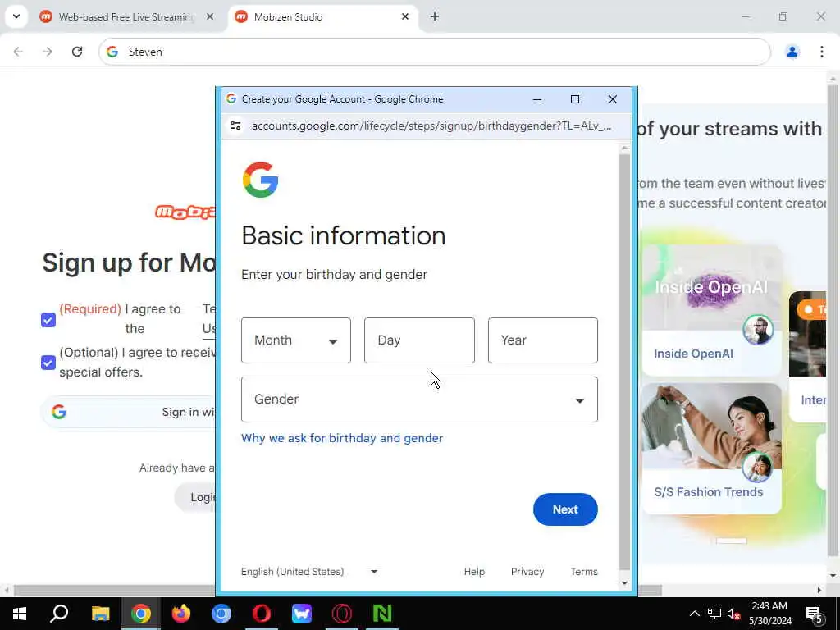
Task: Open the Privacy link in popup footer
Action: coord(527,572)
